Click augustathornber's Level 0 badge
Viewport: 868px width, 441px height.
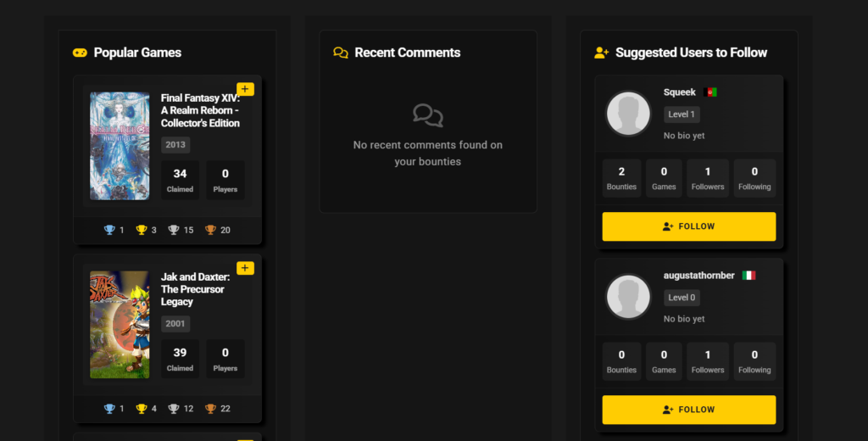(682, 298)
